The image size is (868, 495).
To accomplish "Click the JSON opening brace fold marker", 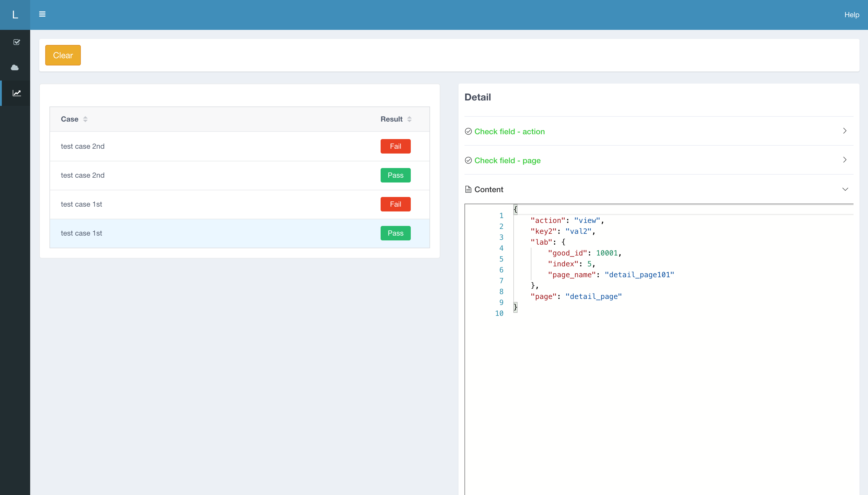I will pyautogui.click(x=515, y=209).
